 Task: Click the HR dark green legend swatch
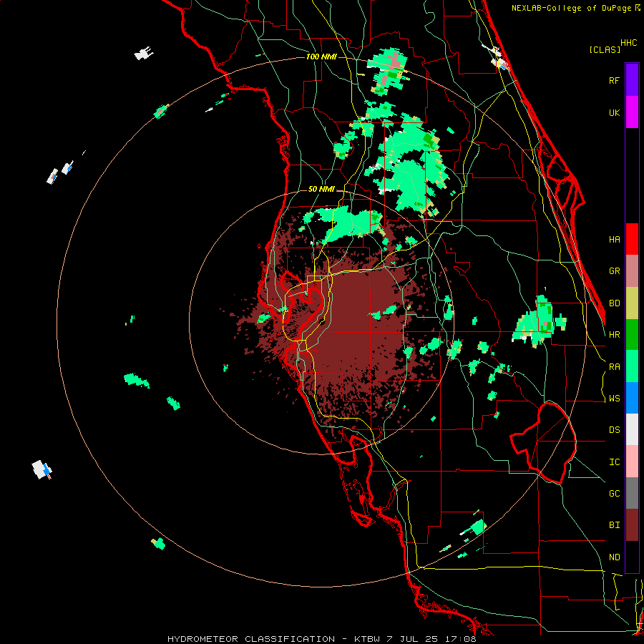[x=632, y=334]
